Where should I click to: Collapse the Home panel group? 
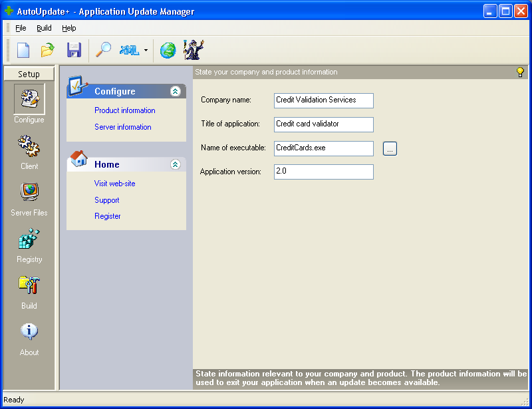click(176, 164)
